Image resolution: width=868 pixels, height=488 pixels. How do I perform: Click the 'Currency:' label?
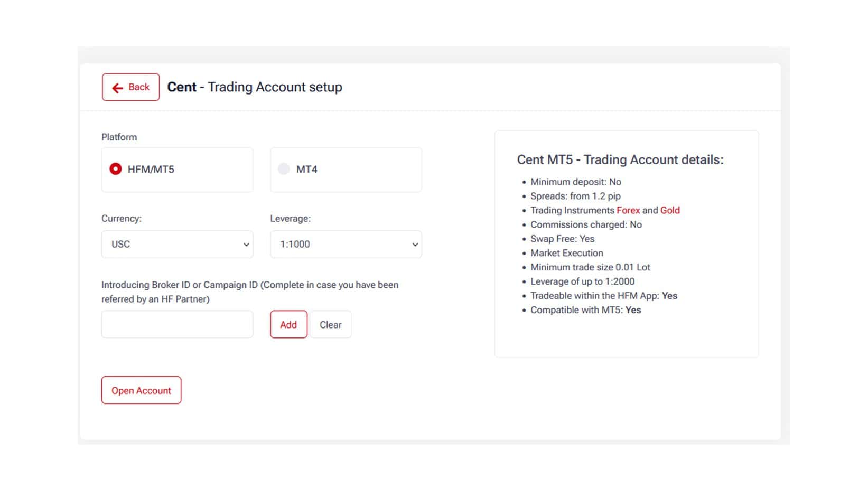(122, 219)
